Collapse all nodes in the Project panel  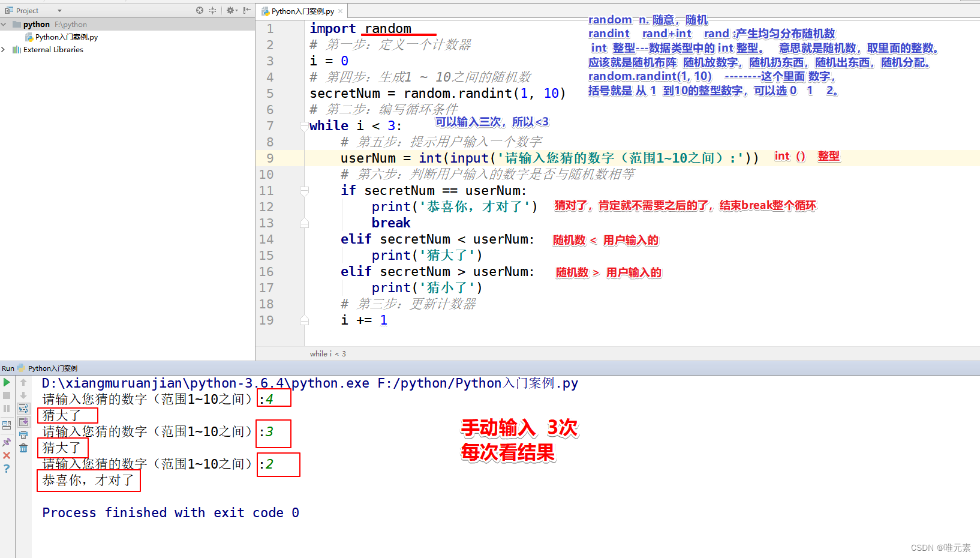213,10
